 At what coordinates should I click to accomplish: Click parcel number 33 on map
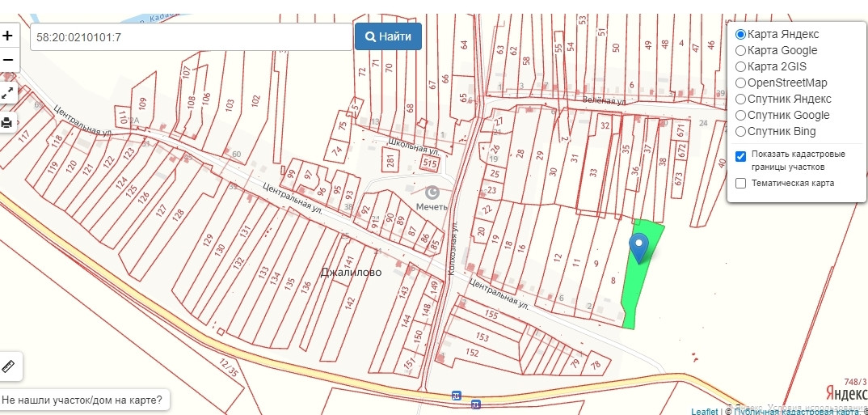[594, 172]
